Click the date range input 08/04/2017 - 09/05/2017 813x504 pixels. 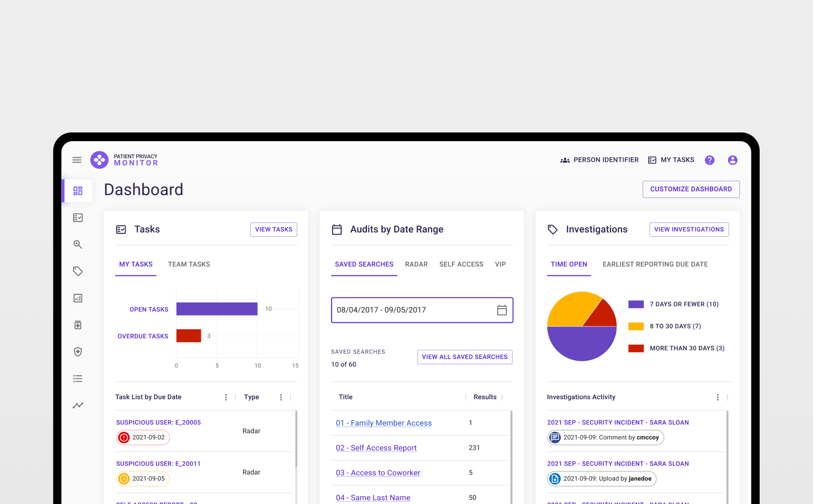(422, 310)
